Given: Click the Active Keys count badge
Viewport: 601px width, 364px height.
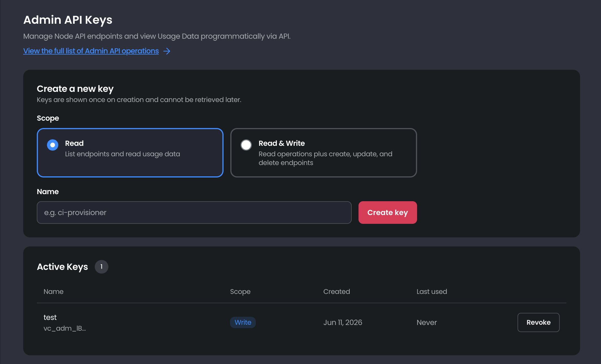Looking at the screenshot, I should point(102,267).
